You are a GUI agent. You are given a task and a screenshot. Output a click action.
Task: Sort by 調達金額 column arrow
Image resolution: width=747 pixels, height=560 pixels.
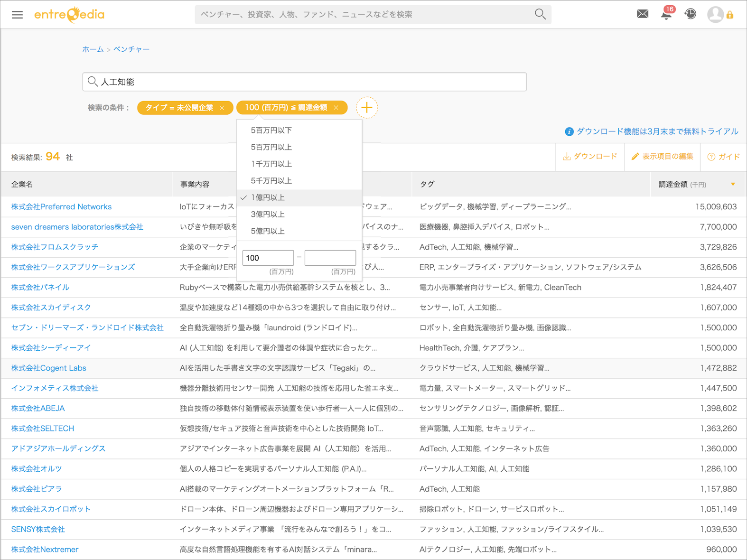(x=733, y=184)
